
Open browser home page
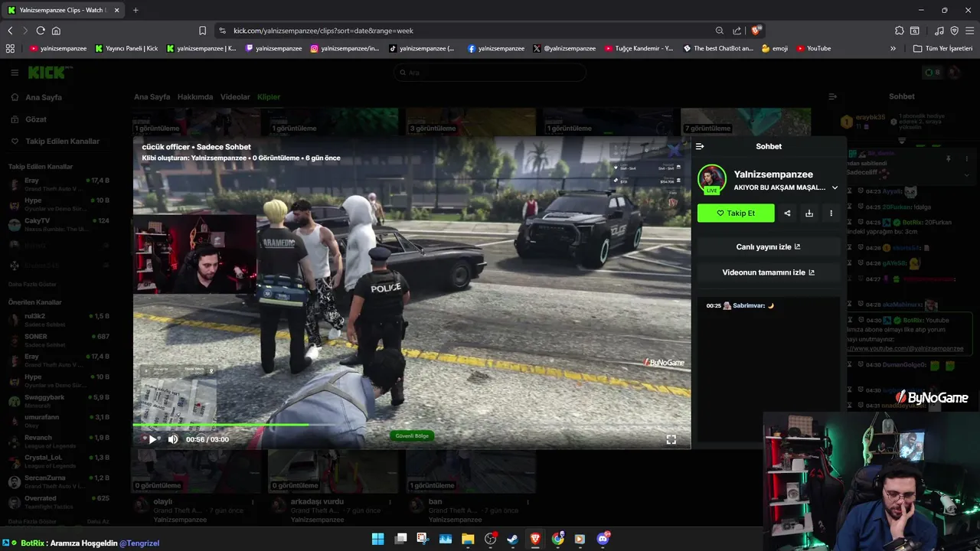(56, 31)
